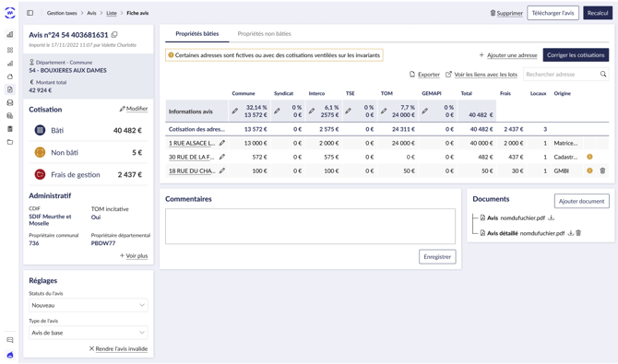
Task: Switch to Propriétés non bâties tab
Action: 264,34
